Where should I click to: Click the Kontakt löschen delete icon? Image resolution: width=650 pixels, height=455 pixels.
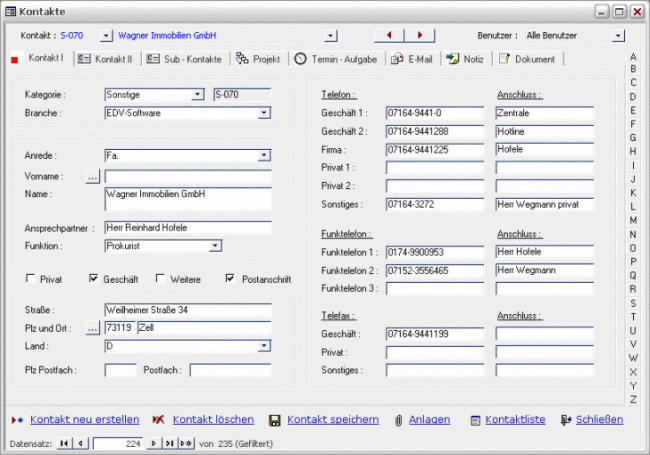[158, 420]
